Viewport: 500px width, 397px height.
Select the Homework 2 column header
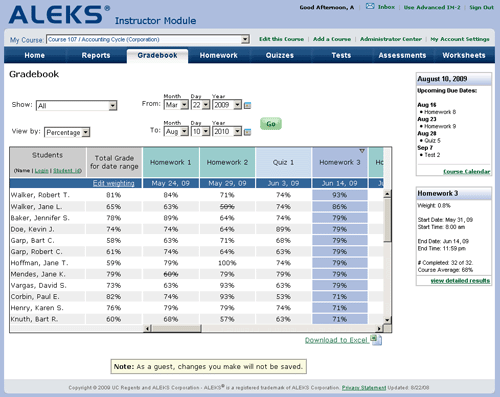227,162
